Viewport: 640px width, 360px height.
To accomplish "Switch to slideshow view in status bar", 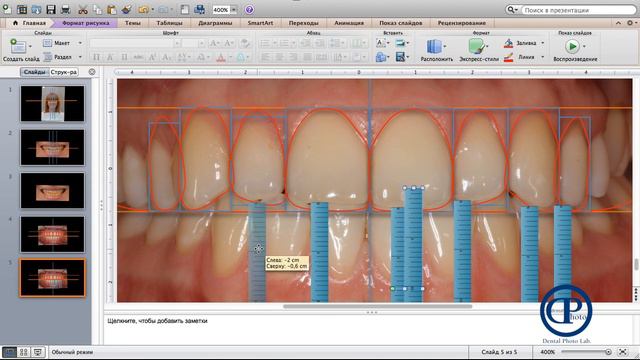I will [x=38, y=352].
